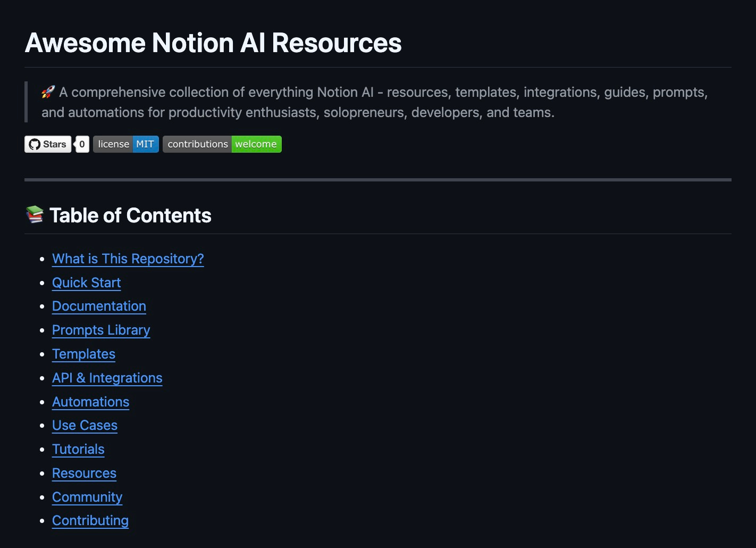
Task: Click the books emoji beside Table of Contents
Action: click(x=35, y=215)
